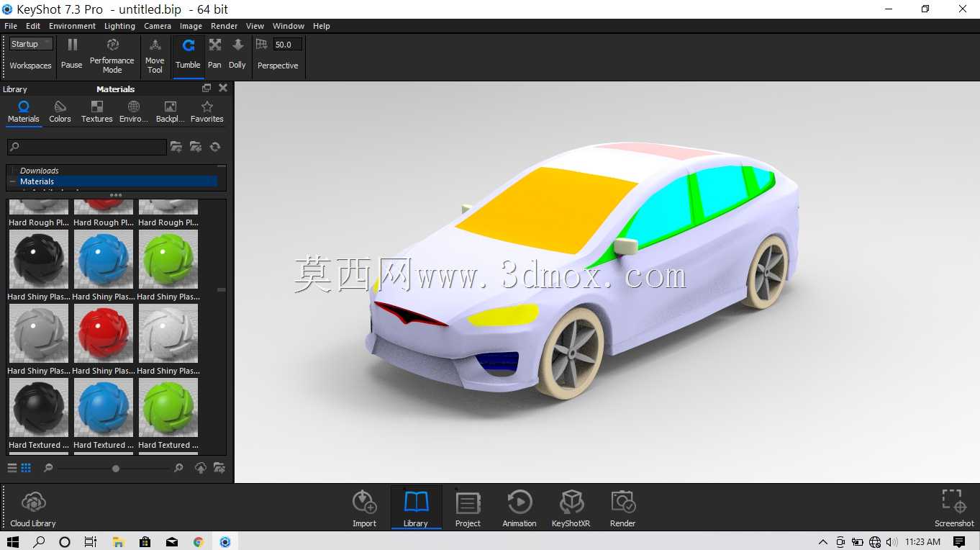Switch to the Textures library tab
Viewport: 980px width, 550px height.
[97, 112]
